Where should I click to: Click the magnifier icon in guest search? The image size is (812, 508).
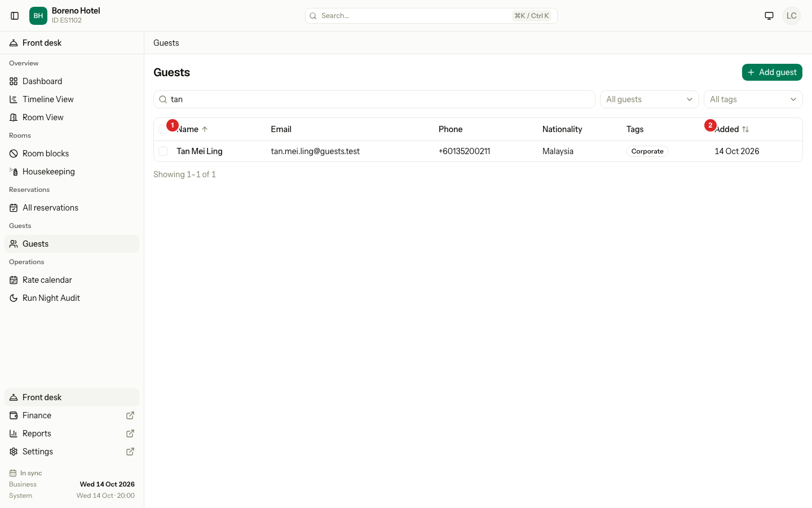click(163, 99)
